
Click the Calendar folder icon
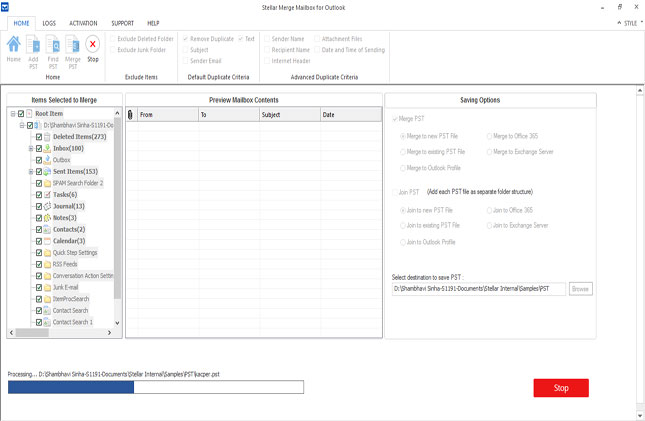pos(48,241)
